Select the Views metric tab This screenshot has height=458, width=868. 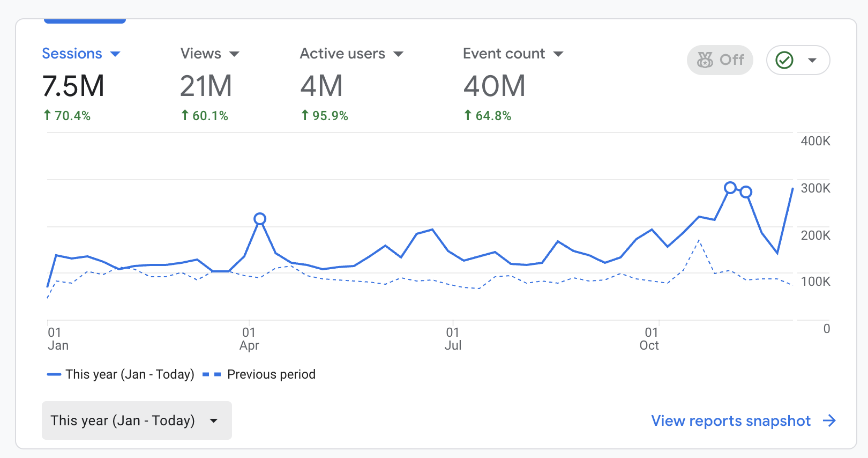coord(200,54)
